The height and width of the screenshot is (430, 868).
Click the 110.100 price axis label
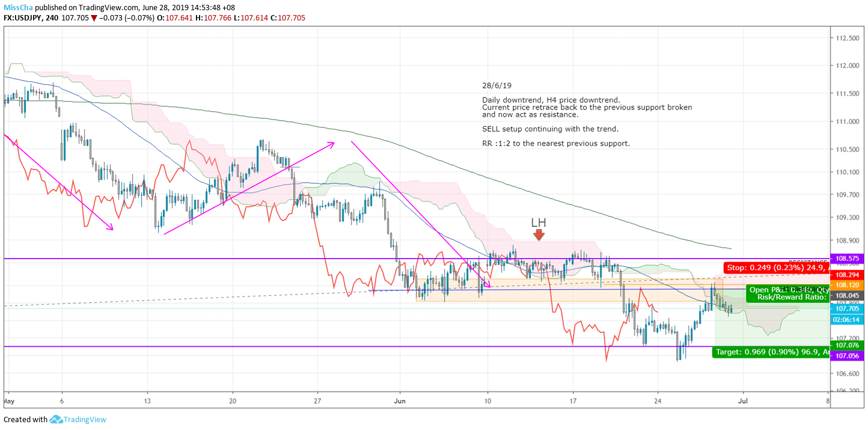(x=846, y=172)
